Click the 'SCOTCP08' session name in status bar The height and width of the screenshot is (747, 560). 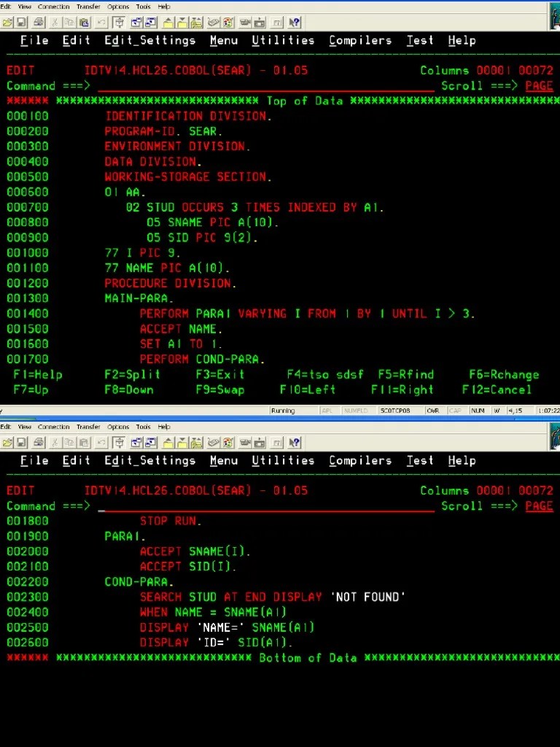(395, 411)
